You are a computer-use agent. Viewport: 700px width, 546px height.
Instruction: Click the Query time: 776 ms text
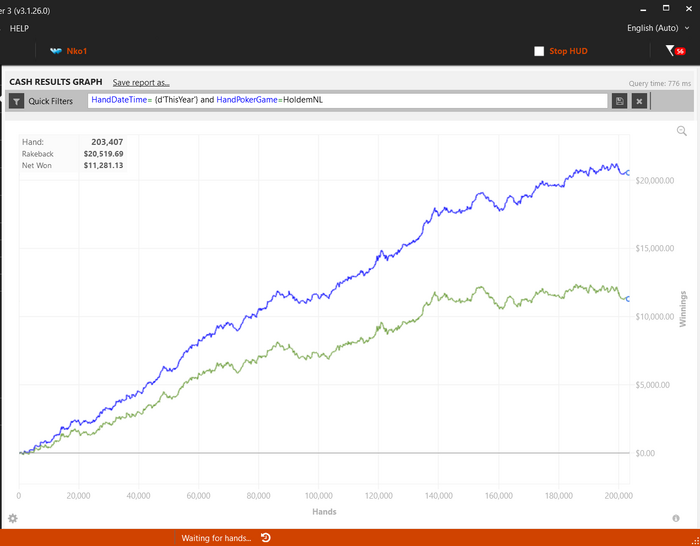660,83
